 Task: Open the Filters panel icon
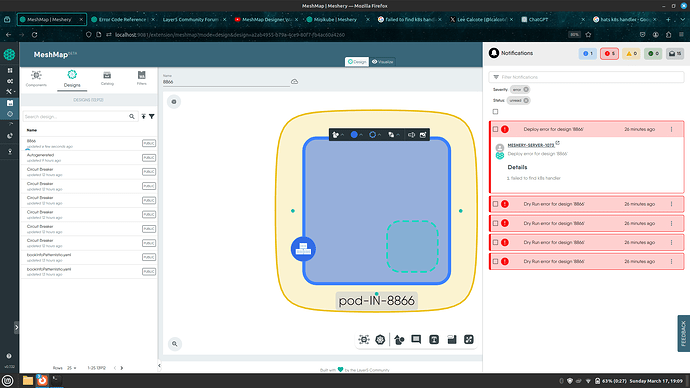[141, 78]
